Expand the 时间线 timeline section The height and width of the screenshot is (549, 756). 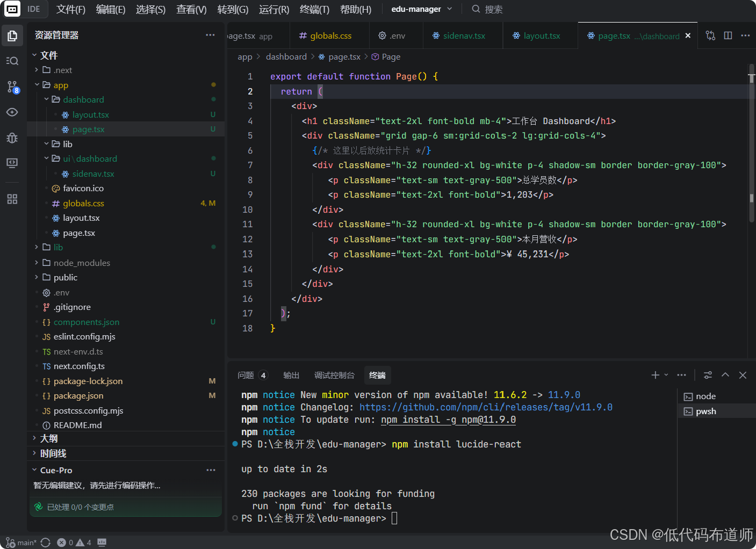pos(126,453)
